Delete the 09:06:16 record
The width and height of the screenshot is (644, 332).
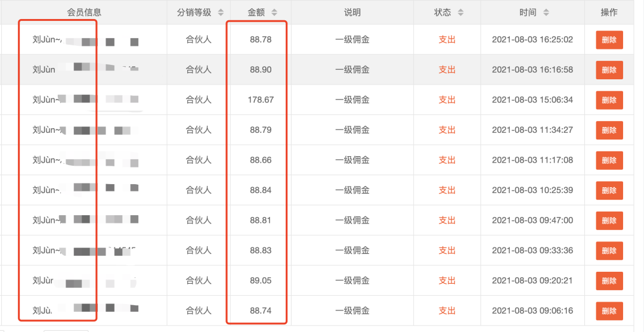[x=609, y=311]
